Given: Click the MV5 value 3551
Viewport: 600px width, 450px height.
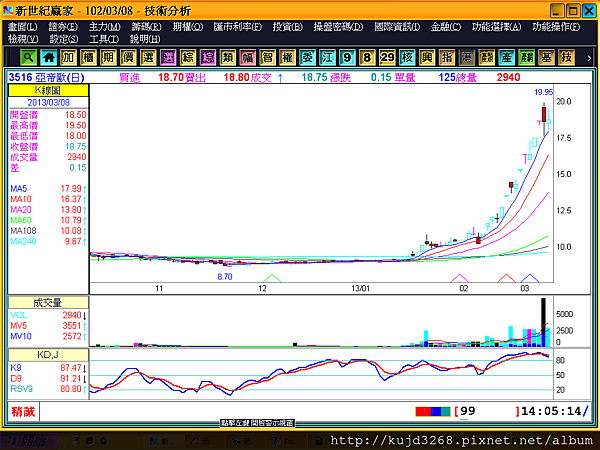Looking at the screenshot, I should 72,326.
